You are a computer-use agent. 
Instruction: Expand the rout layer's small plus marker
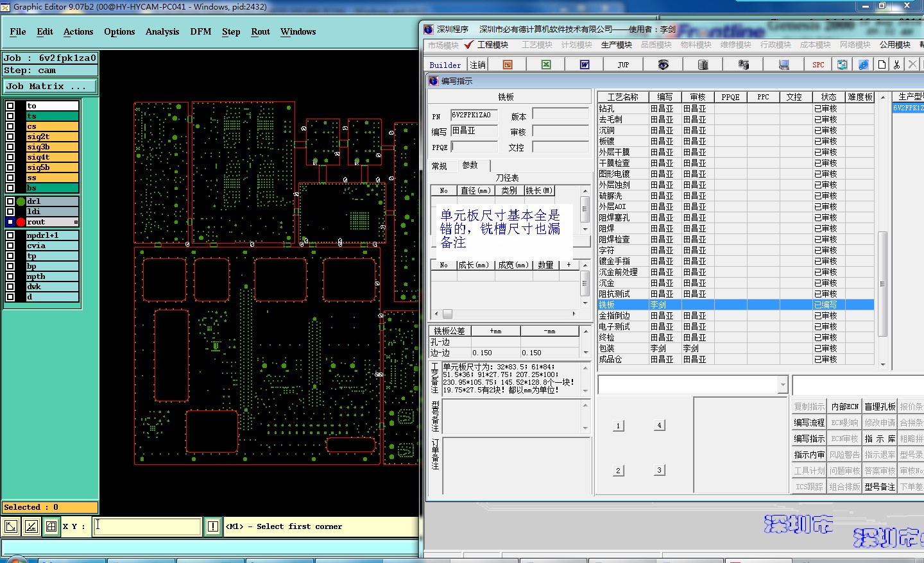pyautogui.click(x=76, y=222)
